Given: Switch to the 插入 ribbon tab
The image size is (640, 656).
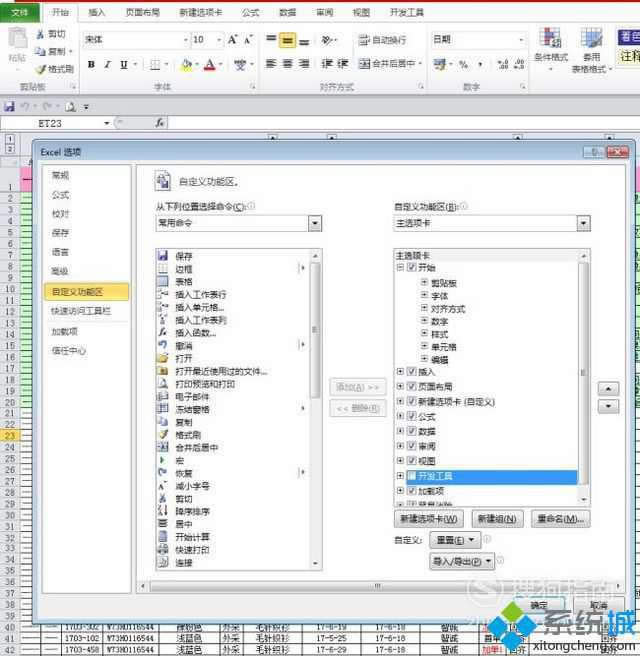Looking at the screenshot, I should pyautogui.click(x=97, y=13).
